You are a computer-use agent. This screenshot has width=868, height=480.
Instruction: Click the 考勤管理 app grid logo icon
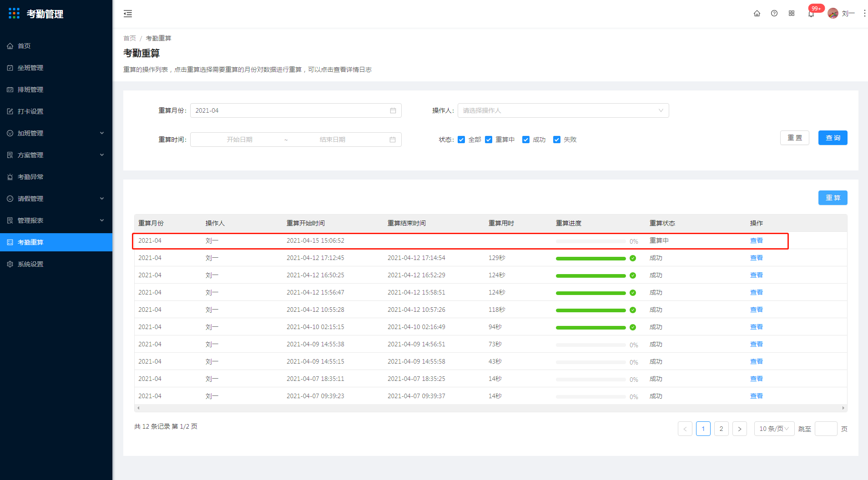pyautogui.click(x=14, y=14)
